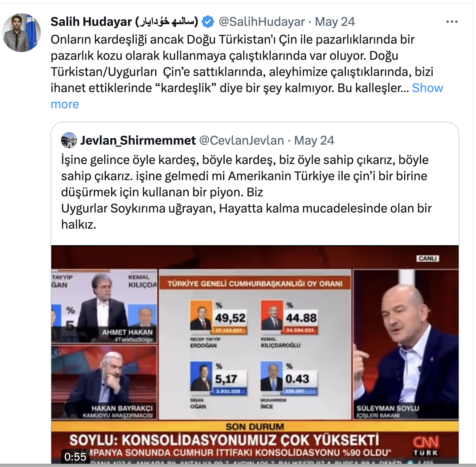
Task: Open the May 24 timestamp of main tweet
Action: [335, 22]
